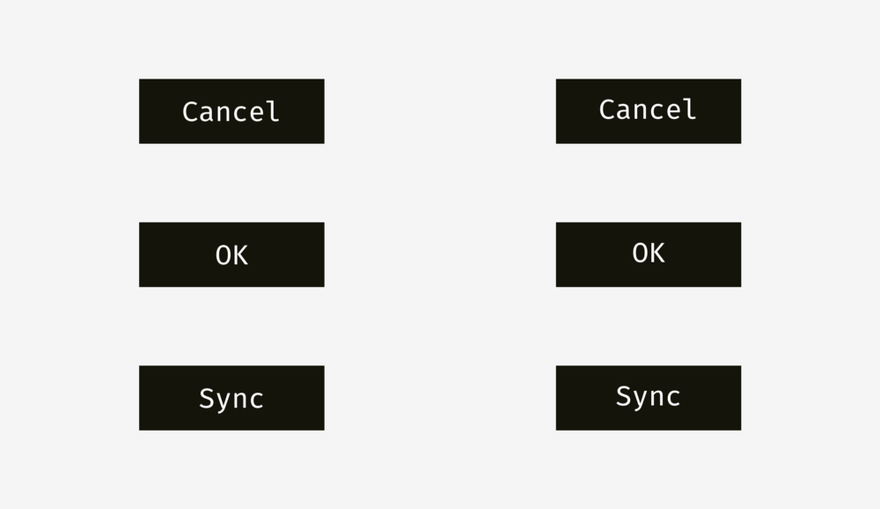Dismiss using the Cancel button above right OK
880x509 pixels.
[648, 111]
